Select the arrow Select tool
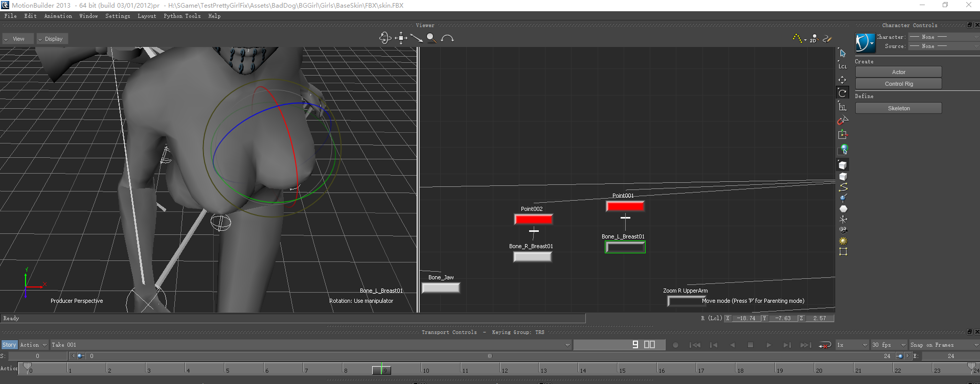 point(843,53)
